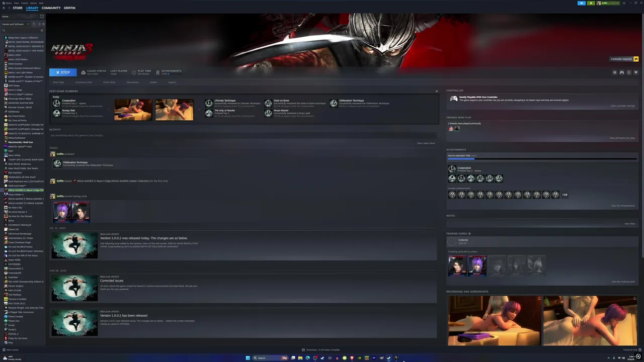The width and height of the screenshot is (644, 362).
Task: Open the LIBRARY tab
Action: tap(32, 8)
